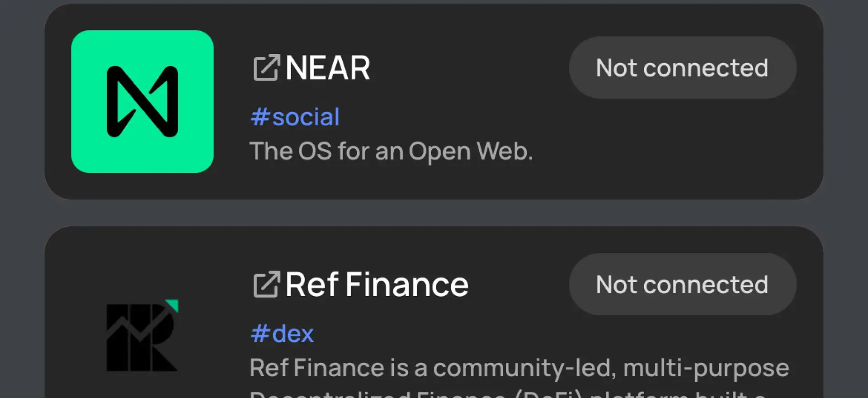Open the Ref Finance title link
The width and height of the screenshot is (868, 398).
(377, 284)
